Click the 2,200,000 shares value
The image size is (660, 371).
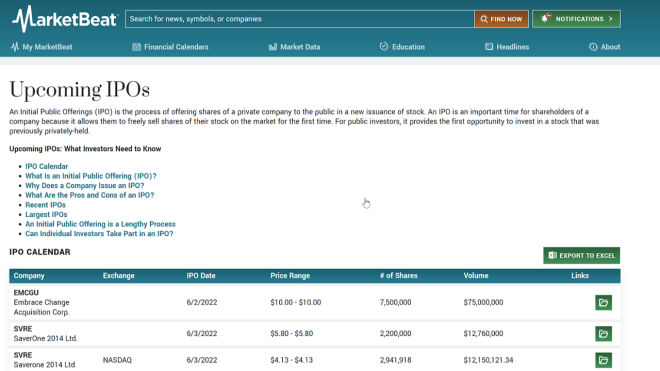click(x=395, y=334)
